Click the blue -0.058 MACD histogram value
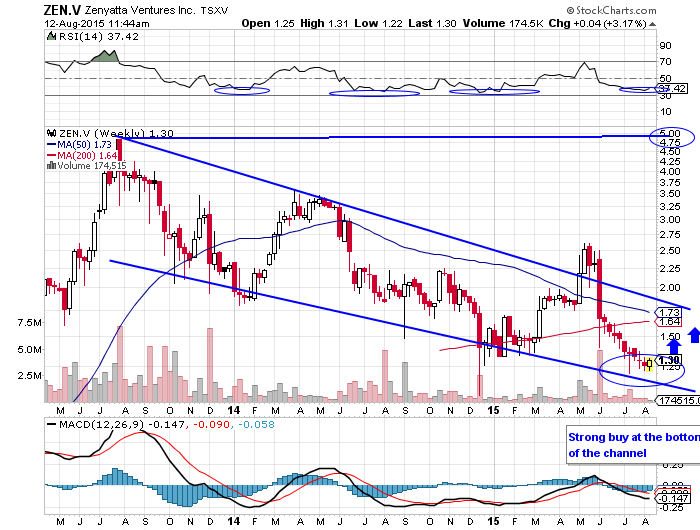The height and width of the screenshot is (530, 700). pyautogui.click(x=256, y=425)
